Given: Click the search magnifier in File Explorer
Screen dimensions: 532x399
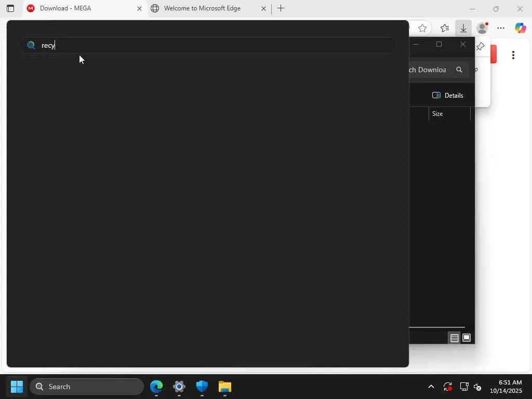Looking at the screenshot, I should point(459,70).
